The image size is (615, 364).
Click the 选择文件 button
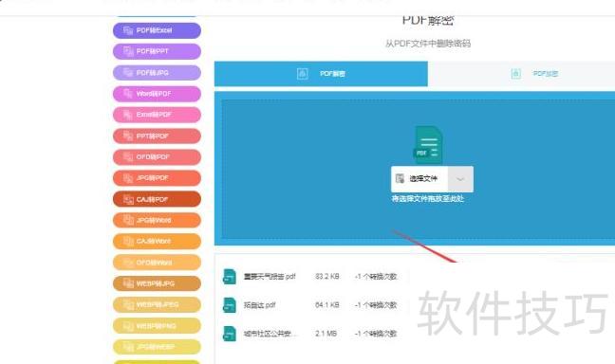[419, 179]
